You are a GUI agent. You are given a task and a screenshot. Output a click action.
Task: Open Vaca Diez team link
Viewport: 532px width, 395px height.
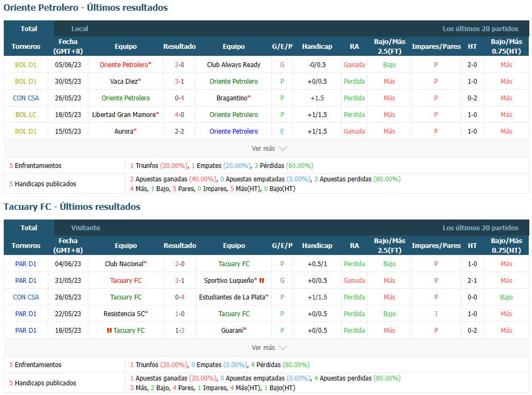(124, 81)
